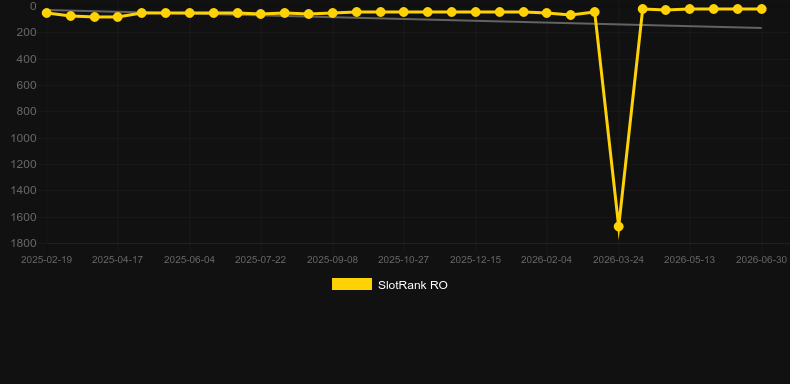Image resolution: width=790 pixels, height=384 pixels.
Task: Select the data point above 2025-10-27
Action: point(404,12)
